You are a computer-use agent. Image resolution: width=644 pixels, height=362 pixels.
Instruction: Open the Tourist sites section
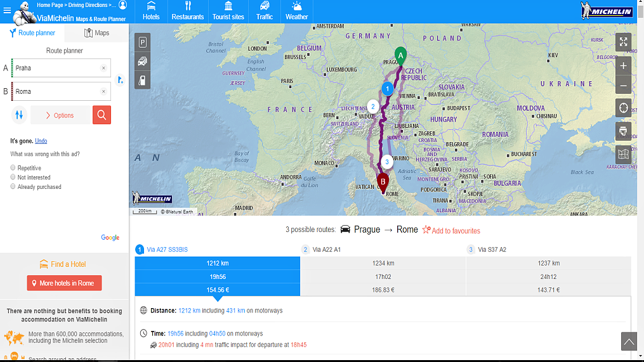click(228, 11)
